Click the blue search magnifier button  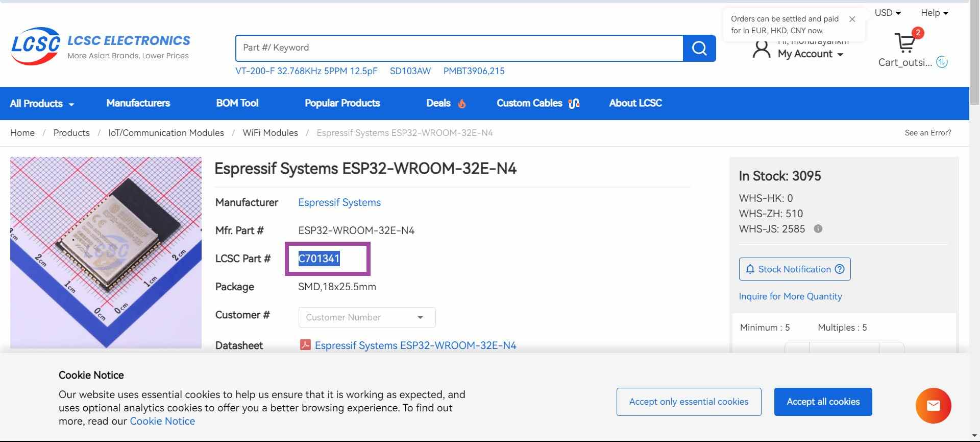click(699, 49)
